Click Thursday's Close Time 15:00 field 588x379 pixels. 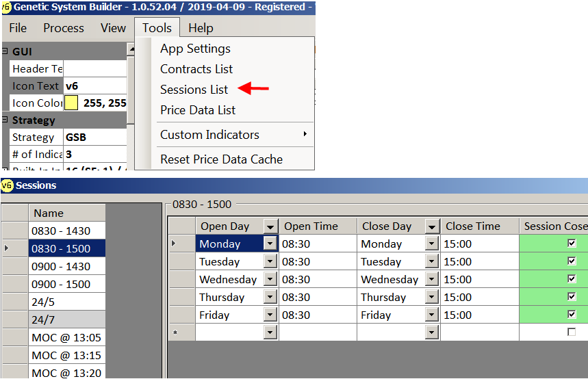(x=479, y=298)
